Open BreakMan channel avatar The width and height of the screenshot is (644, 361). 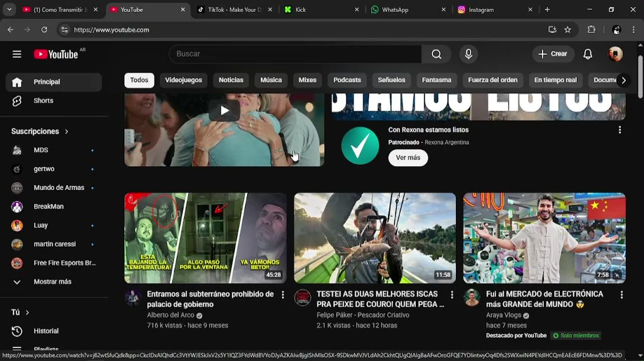point(17,207)
